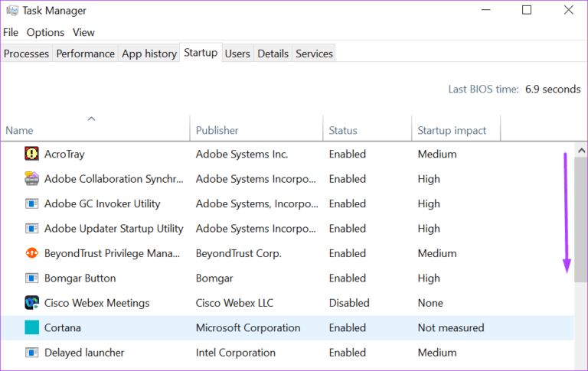Select the Bomgar Button entry
Screen dimensions: 588x371
pos(80,278)
